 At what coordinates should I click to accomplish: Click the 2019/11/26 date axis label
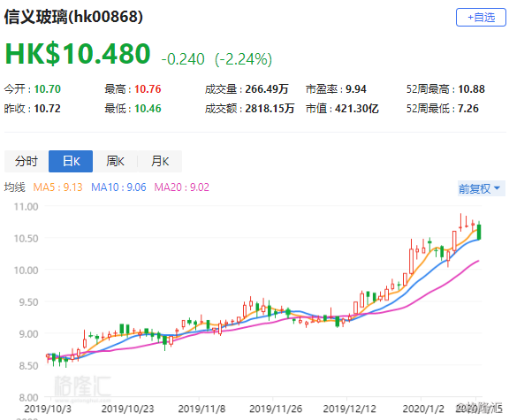pyautogui.click(x=276, y=409)
